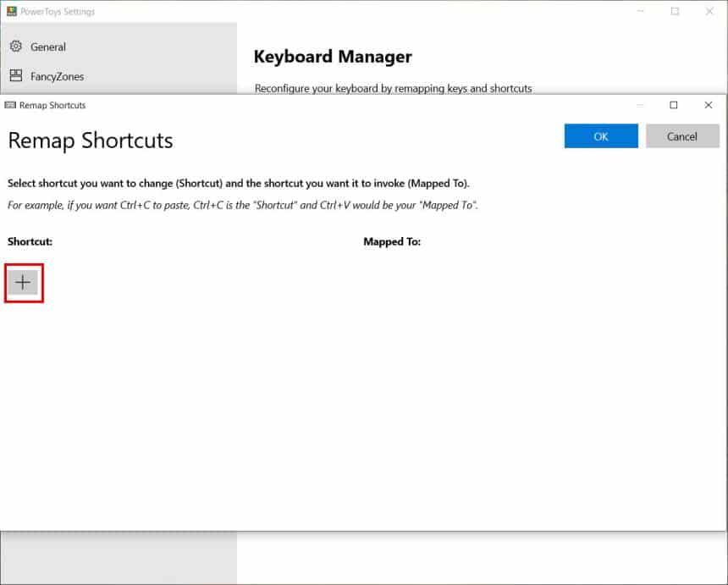This screenshot has height=585, width=728.
Task: Click the FancyZones layout icon in sidebar
Action: pos(16,75)
